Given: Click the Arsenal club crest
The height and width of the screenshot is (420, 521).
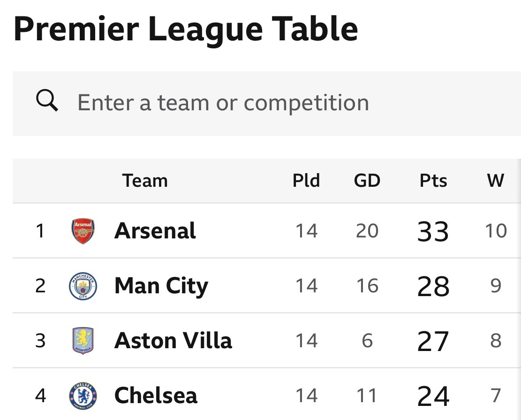Looking at the screenshot, I should pyautogui.click(x=83, y=231).
